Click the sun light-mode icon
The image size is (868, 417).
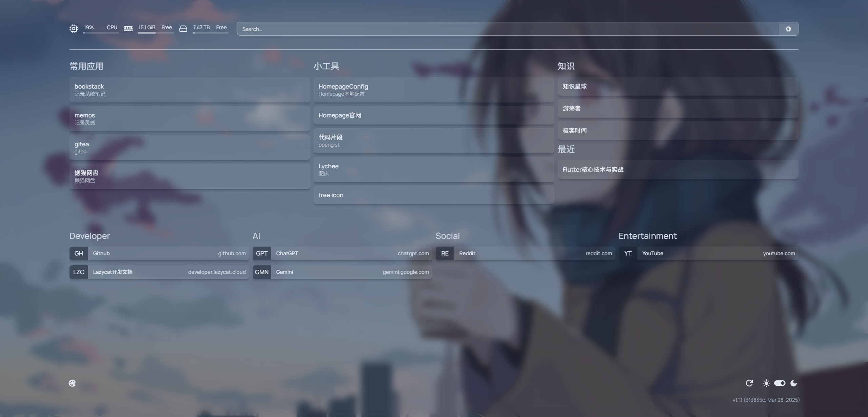[766, 383]
